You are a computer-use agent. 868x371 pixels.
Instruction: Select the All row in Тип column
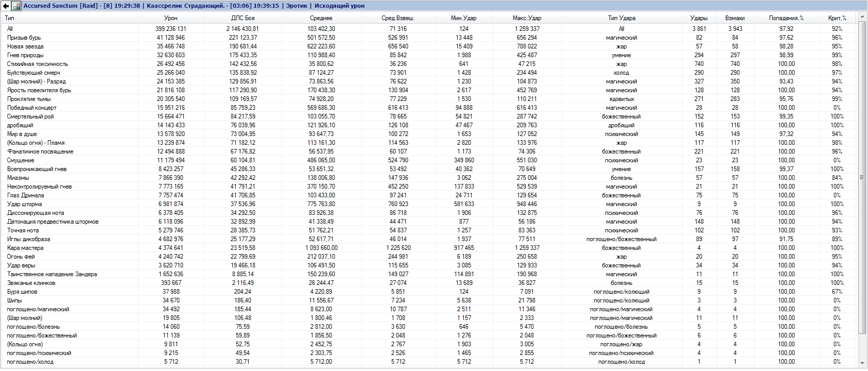pyautogui.click(x=10, y=29)
